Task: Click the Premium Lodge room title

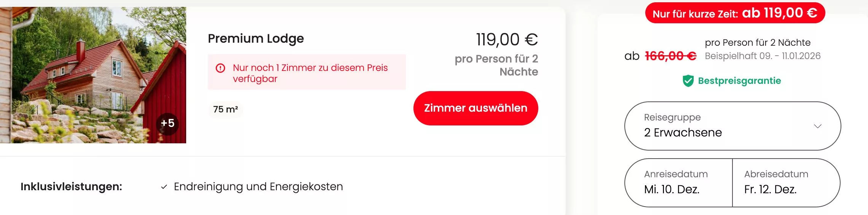Action: pos(256,39)
